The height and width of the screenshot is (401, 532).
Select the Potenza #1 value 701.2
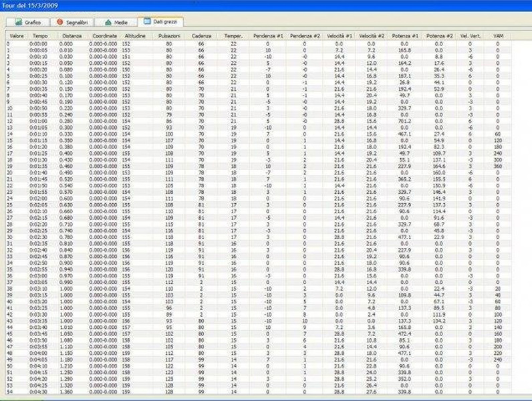point(405,121)
